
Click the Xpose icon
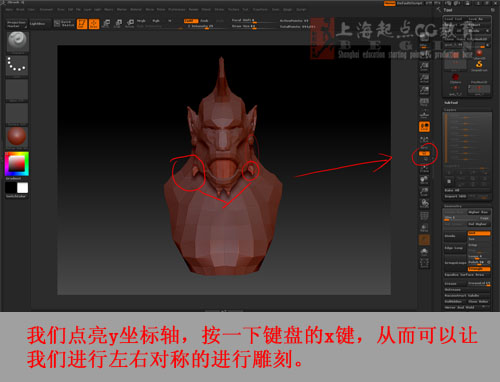pos(424,263)
